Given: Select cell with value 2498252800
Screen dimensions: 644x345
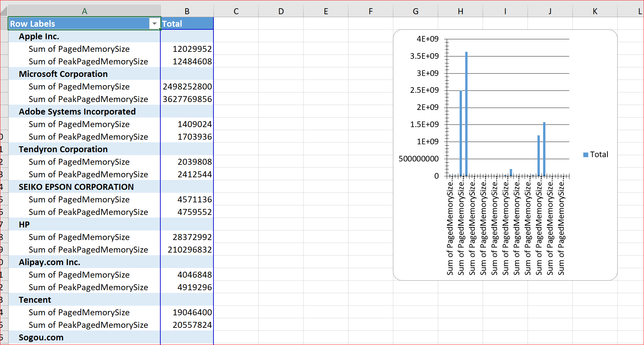Looking at the screenshot, I should 187,86.
